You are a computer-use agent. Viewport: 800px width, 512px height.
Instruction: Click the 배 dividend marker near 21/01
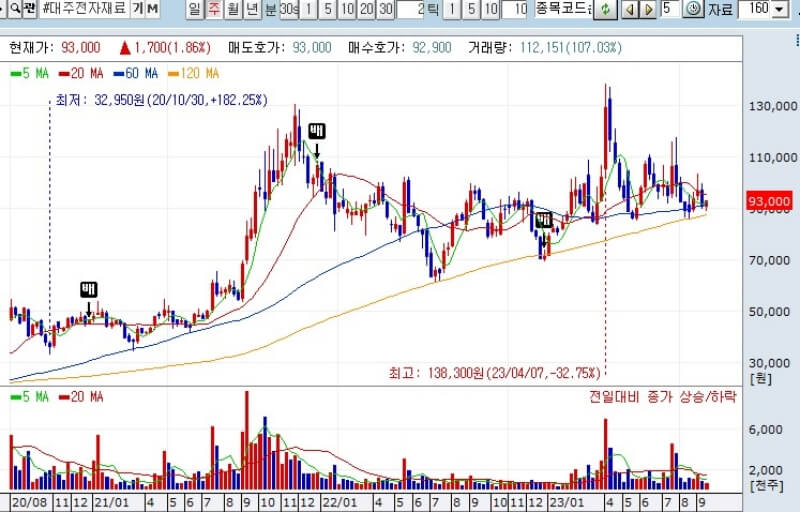coord(88,290)
